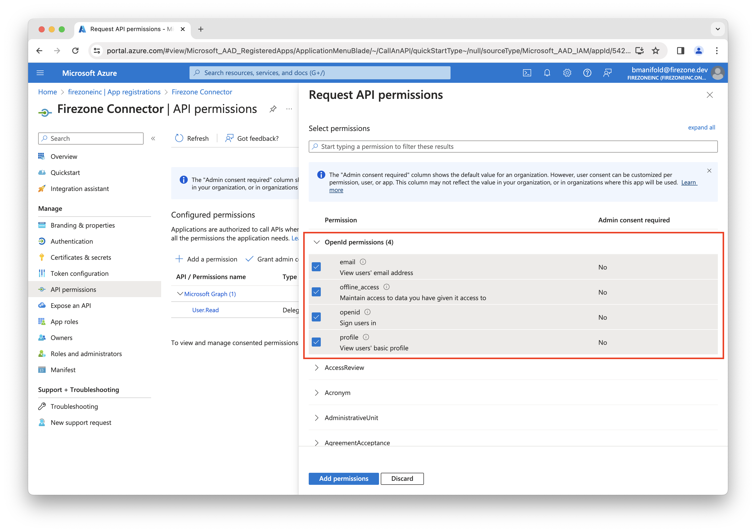Collapse the left sidebar with double chevron
Viewport: 756px width, 532px height.
[x=153, y=139]
